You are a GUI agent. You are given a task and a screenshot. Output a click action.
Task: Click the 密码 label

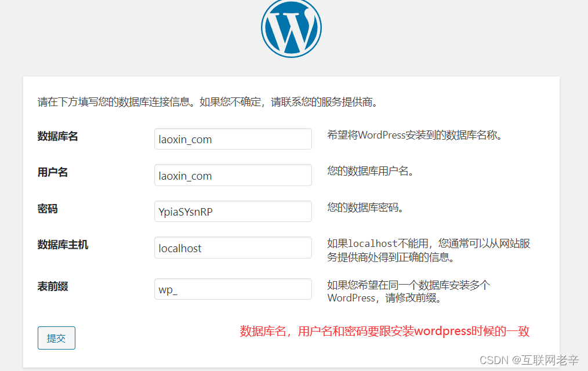[x=48, y=209]
